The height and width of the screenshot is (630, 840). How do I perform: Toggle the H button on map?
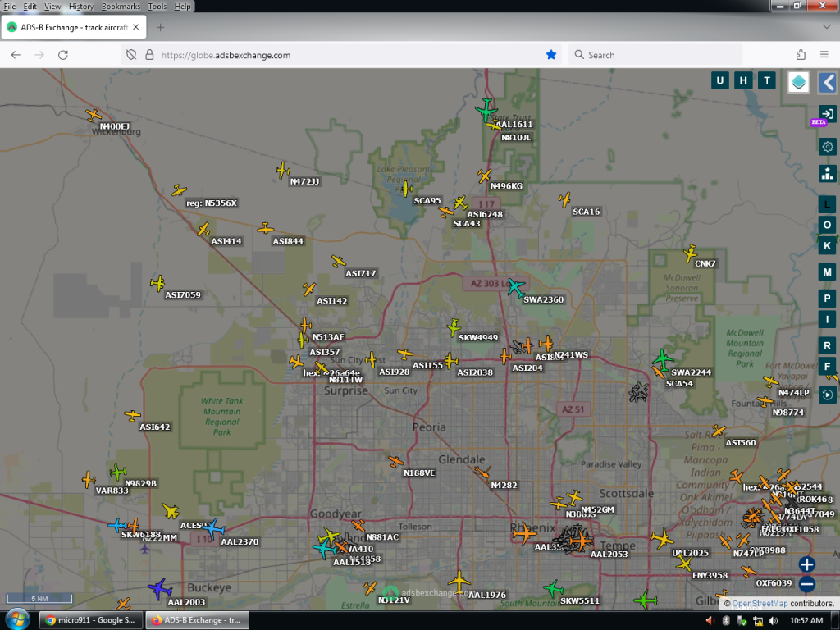point(743,81)
